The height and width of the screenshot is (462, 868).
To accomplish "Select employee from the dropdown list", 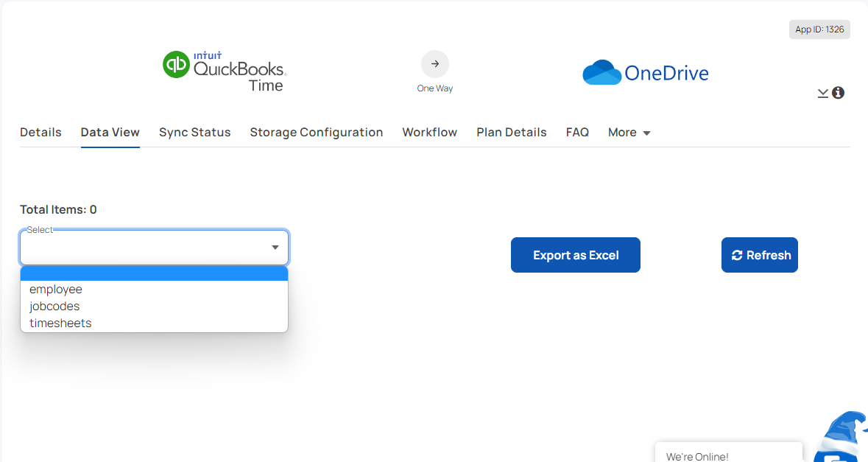I will pyautogui.click(x=155, y=289).
